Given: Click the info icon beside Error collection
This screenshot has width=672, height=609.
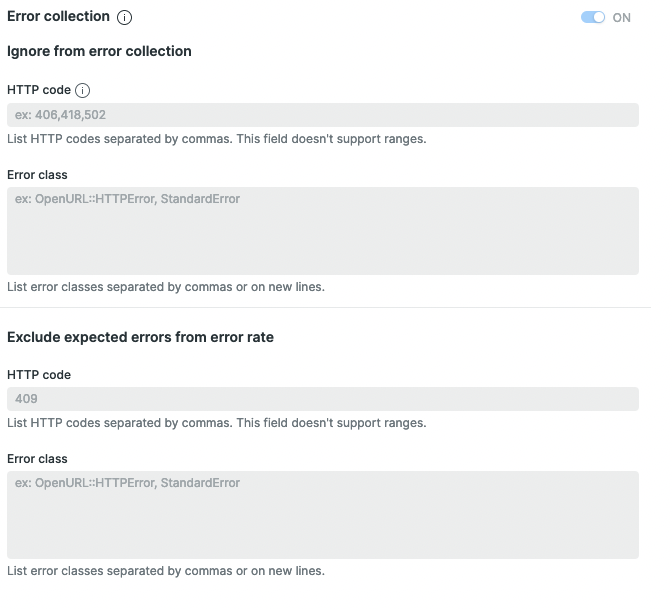Looking at the screenshot, I should tap(125, 17).
